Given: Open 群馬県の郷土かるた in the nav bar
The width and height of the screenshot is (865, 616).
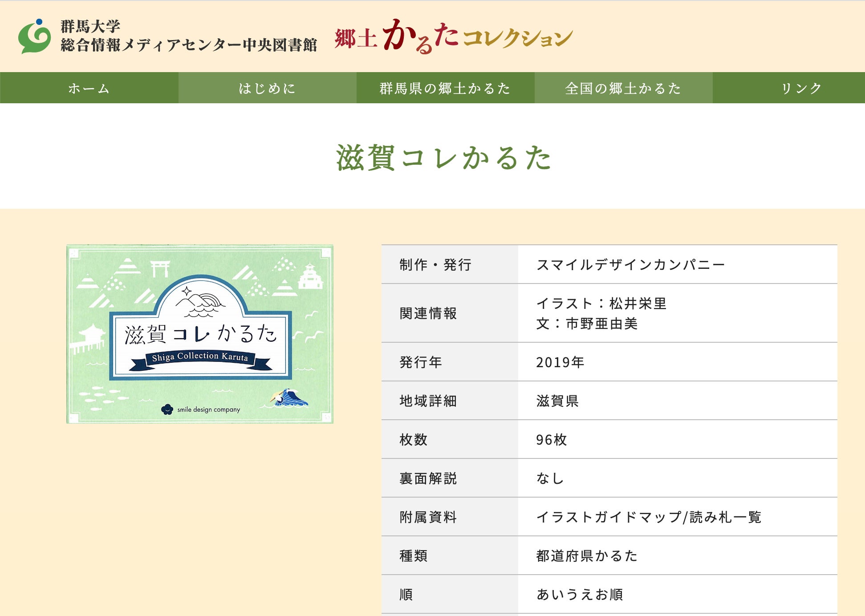Looking at the screenshot, I should [x=445, y=88].
